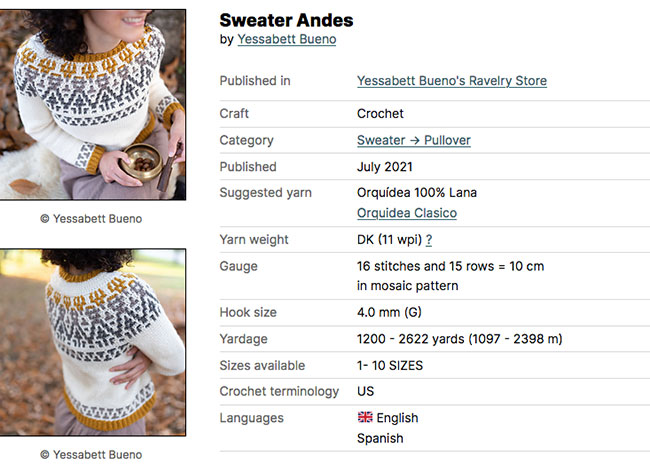Click the July 2021 published date
Screen dimensions: 650x464
[384, 167]
